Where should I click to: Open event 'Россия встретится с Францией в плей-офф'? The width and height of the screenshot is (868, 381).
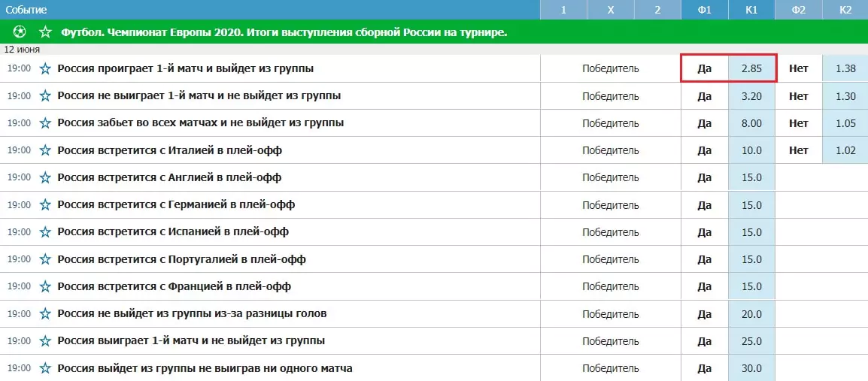[x=175, y=286]
